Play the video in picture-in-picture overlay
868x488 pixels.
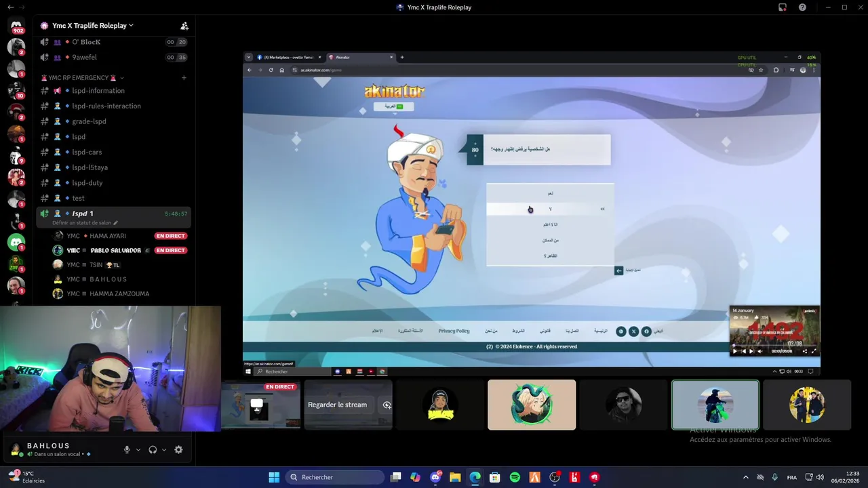point(735,351)
